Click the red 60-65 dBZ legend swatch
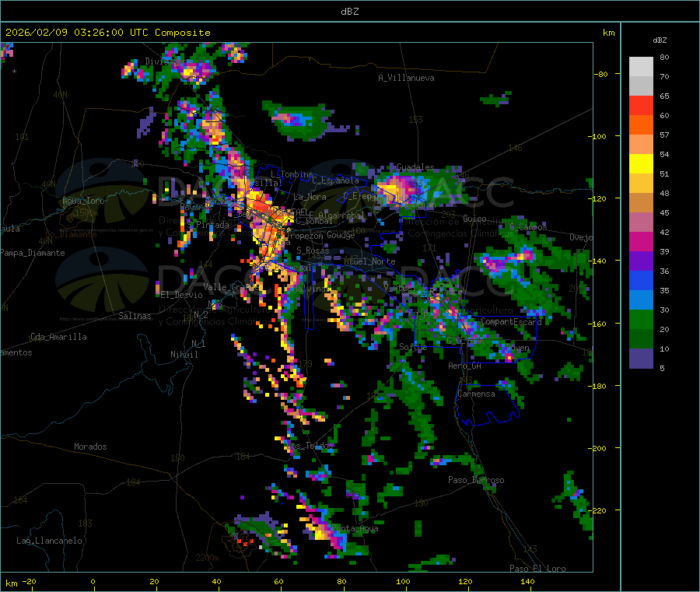 coord(641,106)
